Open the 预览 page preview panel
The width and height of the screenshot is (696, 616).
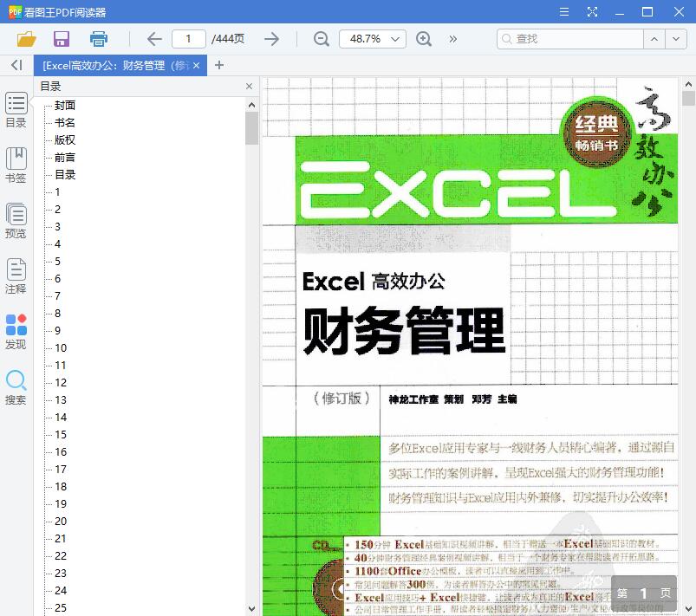tap(16, 219)
